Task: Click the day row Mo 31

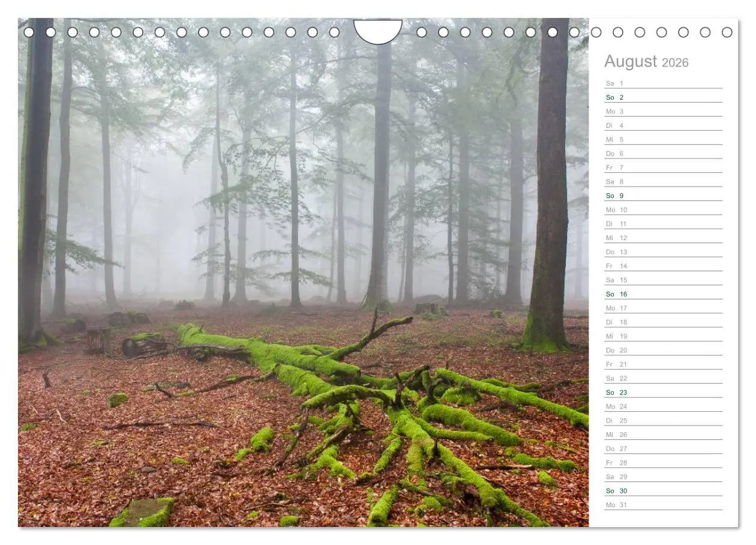Action: [663, 505]
